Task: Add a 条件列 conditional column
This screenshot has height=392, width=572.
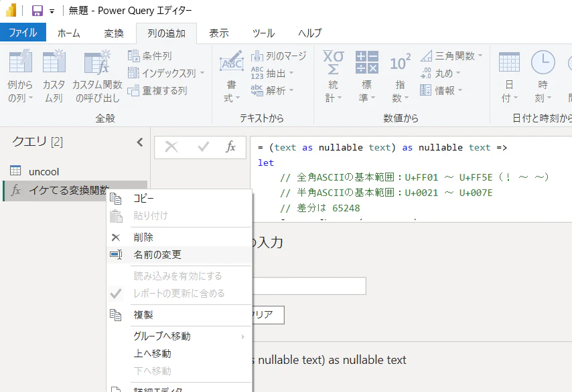Action: point(150,56)
